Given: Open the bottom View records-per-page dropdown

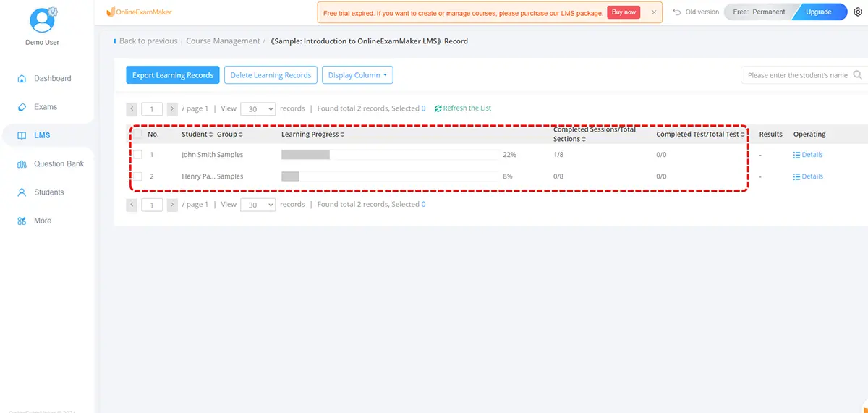Looking at the screenshot, I should pos(258,205).
